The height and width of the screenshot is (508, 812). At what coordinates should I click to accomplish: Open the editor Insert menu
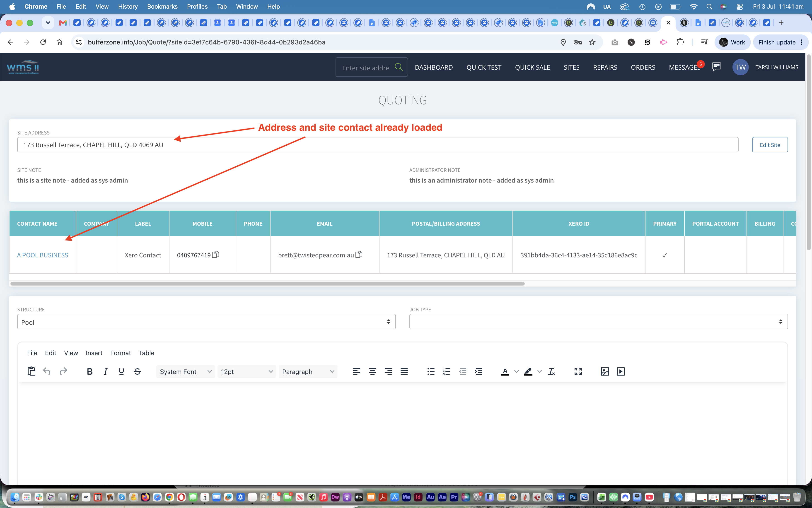tap(94, 353)
